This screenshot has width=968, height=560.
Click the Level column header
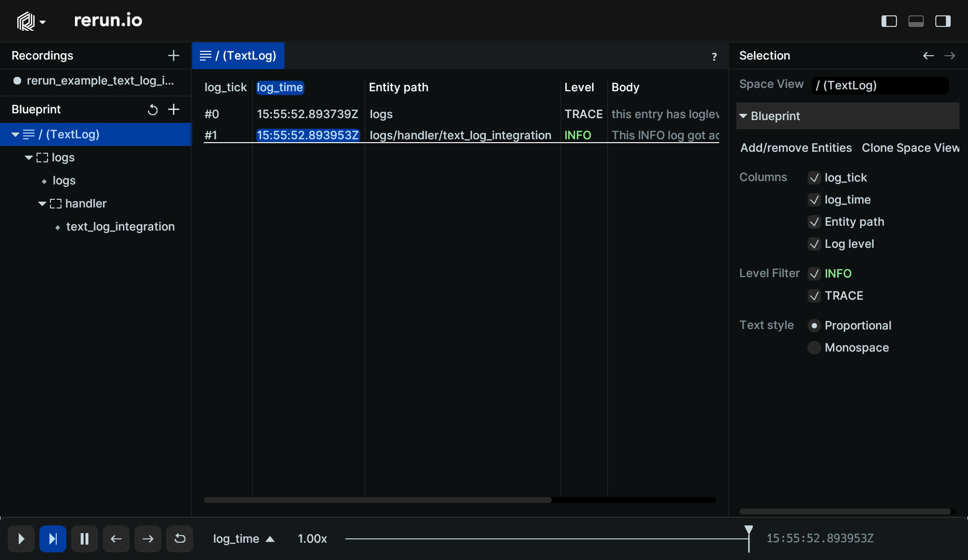pyautogui.click(x=579, y=87)
